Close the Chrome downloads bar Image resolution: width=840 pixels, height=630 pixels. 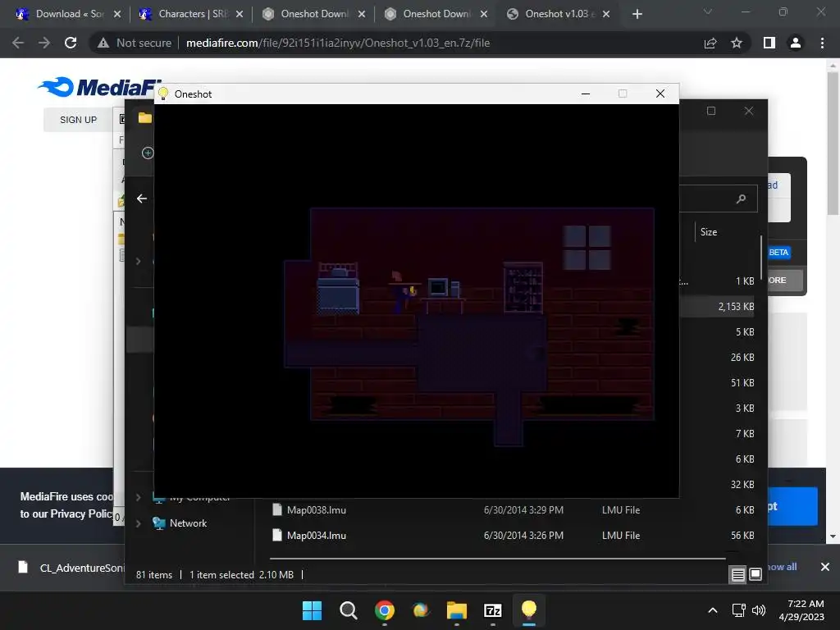825,567
